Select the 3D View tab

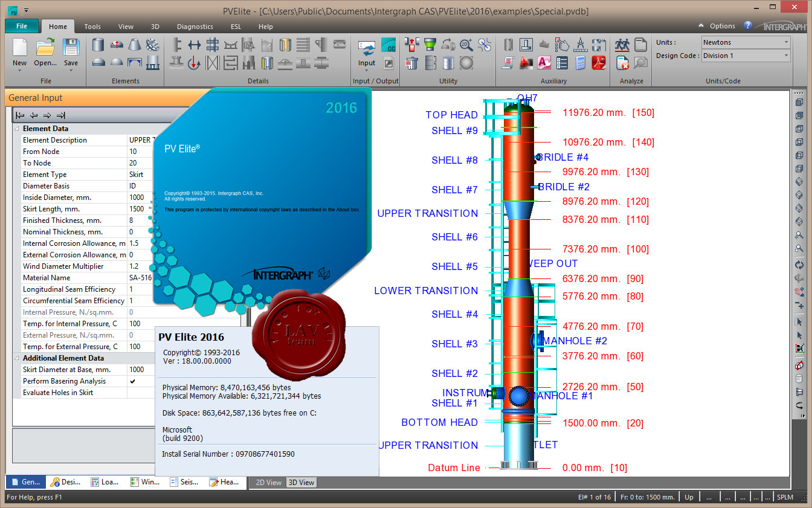[x=301, y=482]
